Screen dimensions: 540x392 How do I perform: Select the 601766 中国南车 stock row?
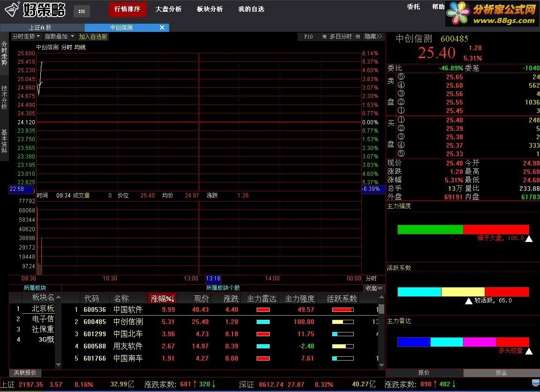tap(226, 359)
